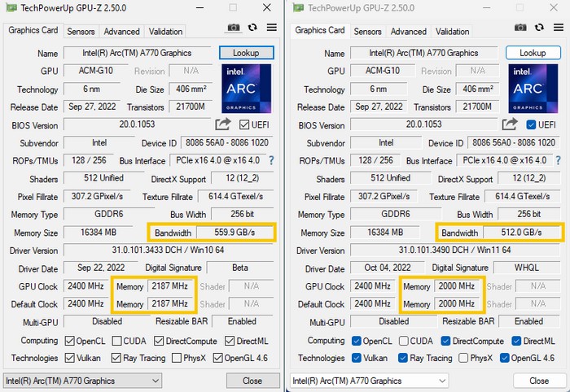Screen dimensions: 570x392
Task: Click the Lookup button in left window
Action: point(246,53)
